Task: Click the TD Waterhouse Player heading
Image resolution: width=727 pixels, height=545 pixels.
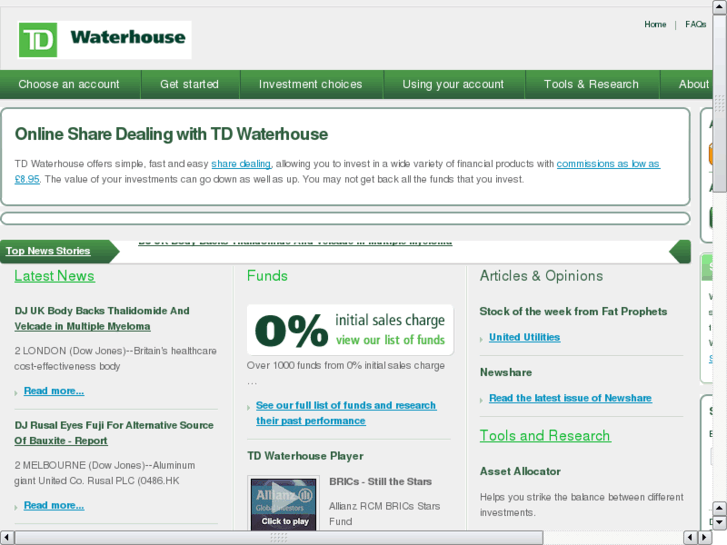Action: click(x=305, y=456)
